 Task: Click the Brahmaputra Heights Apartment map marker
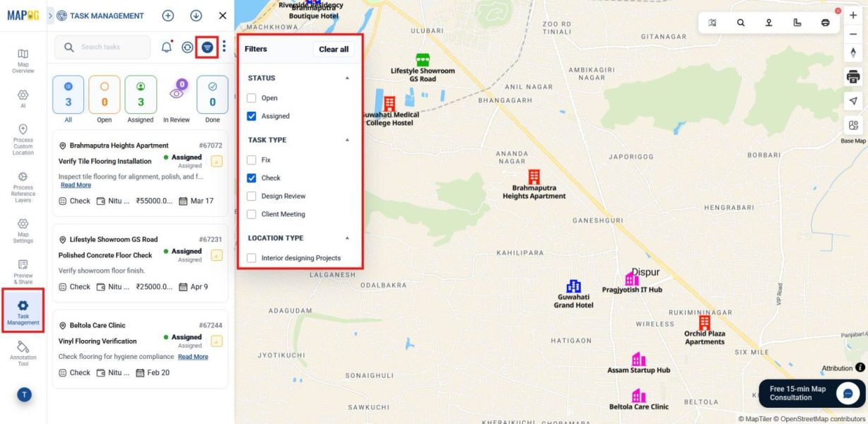tap(534, 177)
